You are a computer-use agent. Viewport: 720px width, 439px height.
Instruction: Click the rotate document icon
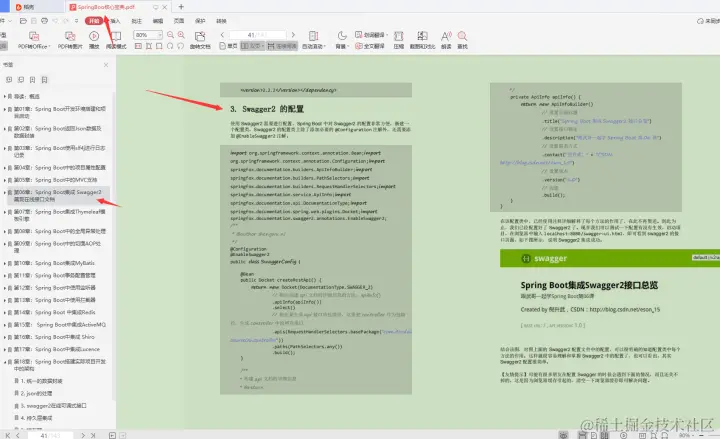(200, 36)
